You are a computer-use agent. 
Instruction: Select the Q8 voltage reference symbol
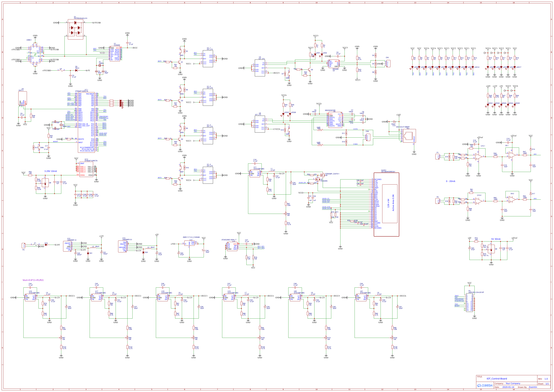click(x=45, y=183)
